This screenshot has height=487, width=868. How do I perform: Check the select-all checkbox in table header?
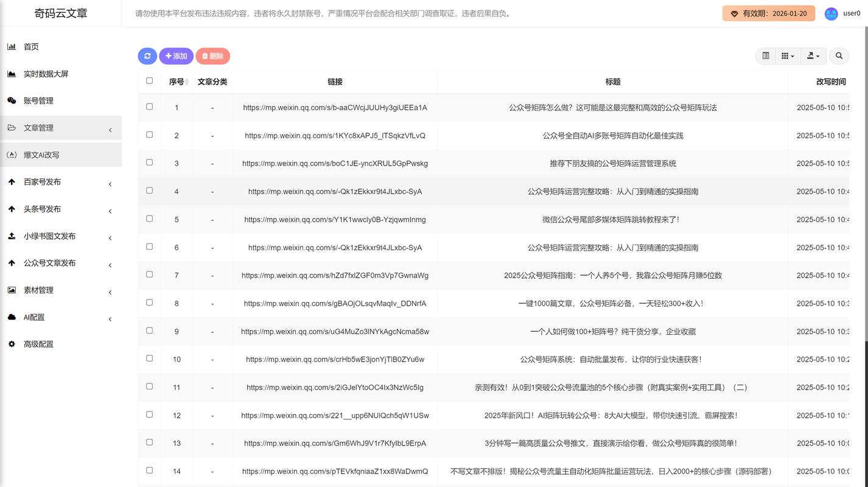pyautogui.click(x=149, y=80)
